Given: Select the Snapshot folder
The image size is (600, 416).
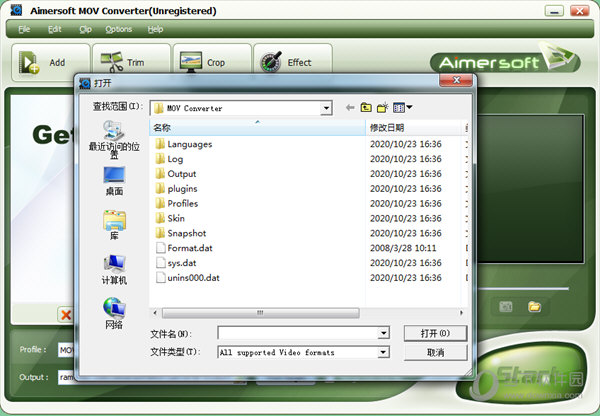Looking at the screenshot, I should click(x=181, y=233).
